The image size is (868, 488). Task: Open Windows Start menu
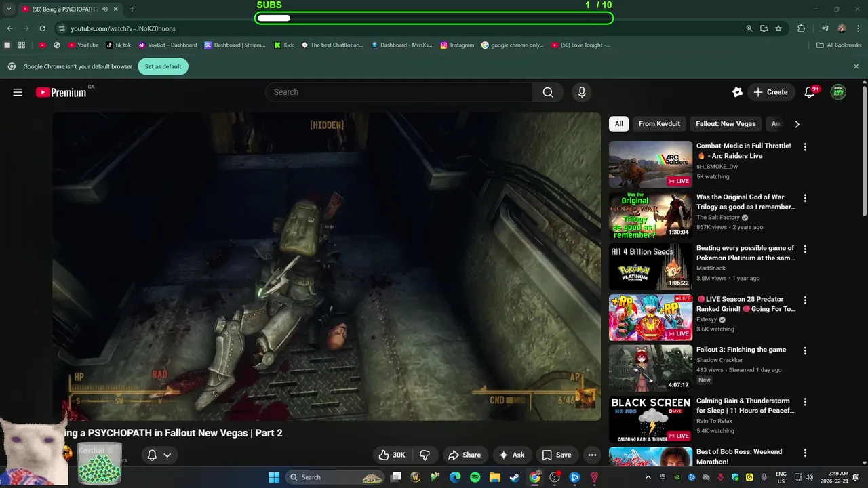tap(274, 477)
